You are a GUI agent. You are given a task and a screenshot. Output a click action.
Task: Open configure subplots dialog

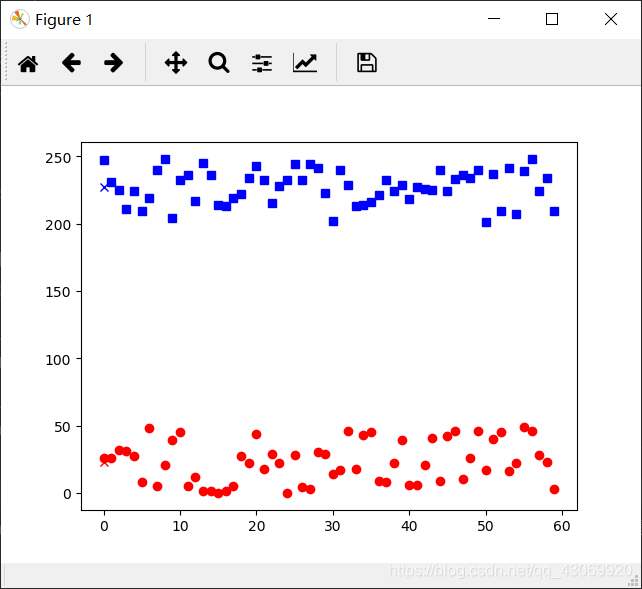(x=262, y=63)
